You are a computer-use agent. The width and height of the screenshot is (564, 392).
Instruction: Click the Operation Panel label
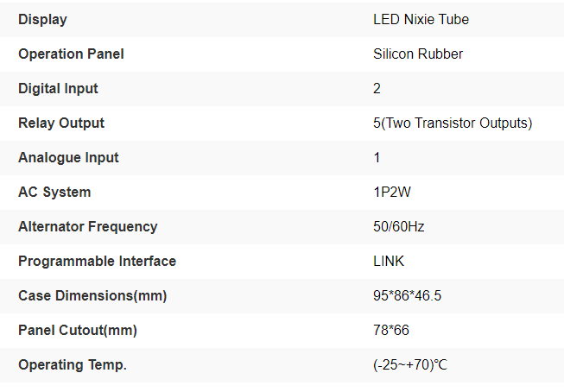[x=71, y=54]
